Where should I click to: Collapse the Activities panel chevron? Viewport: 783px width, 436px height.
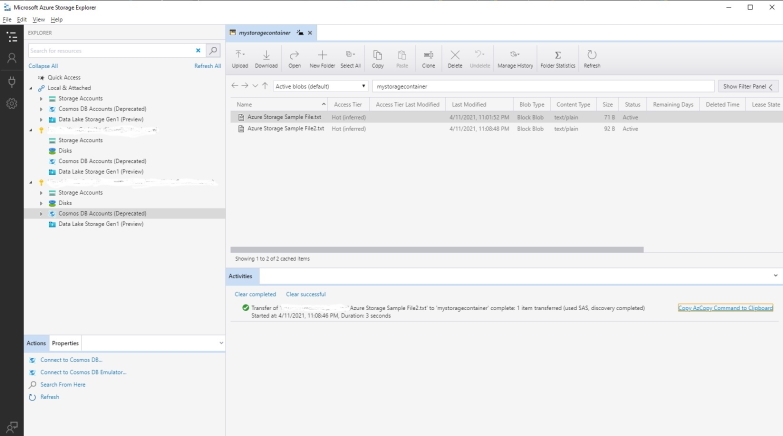pos(776,276)
